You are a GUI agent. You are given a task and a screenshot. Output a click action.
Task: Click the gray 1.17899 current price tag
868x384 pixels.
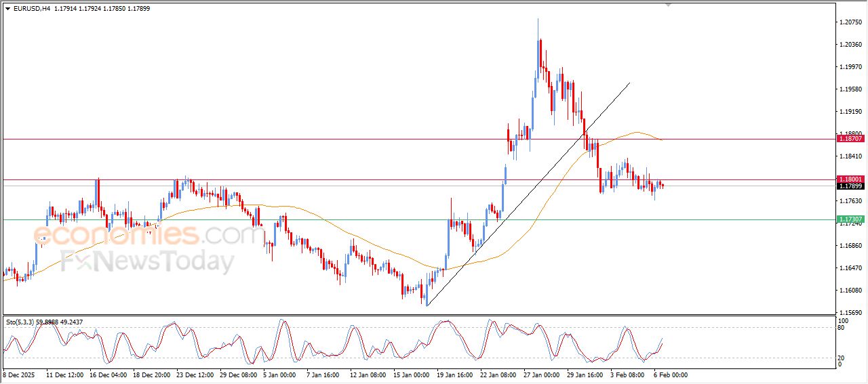point(850,186)
